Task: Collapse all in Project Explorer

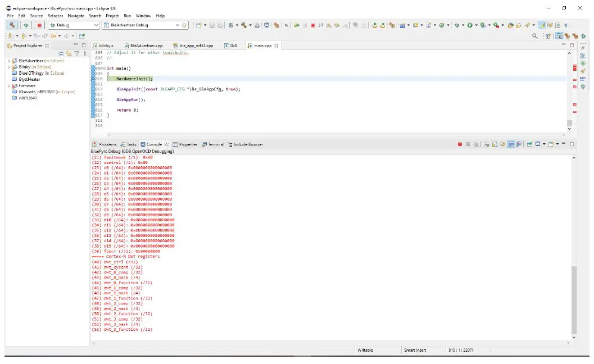Action: 61,54
